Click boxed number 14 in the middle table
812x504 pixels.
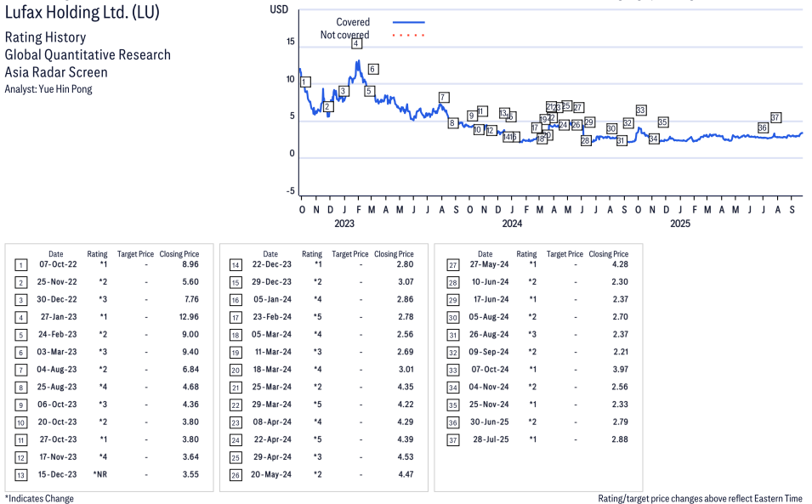pyautogui.click(x=236, y=265)
